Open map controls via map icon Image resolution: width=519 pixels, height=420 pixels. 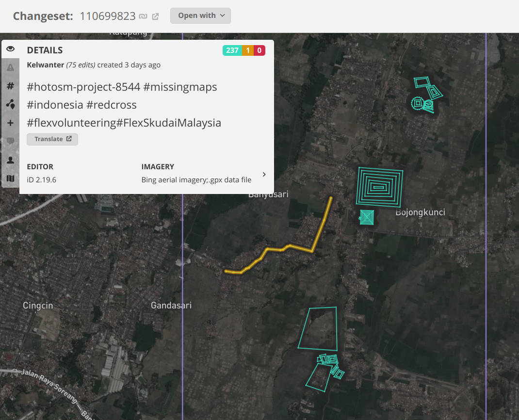coord(10,178)
